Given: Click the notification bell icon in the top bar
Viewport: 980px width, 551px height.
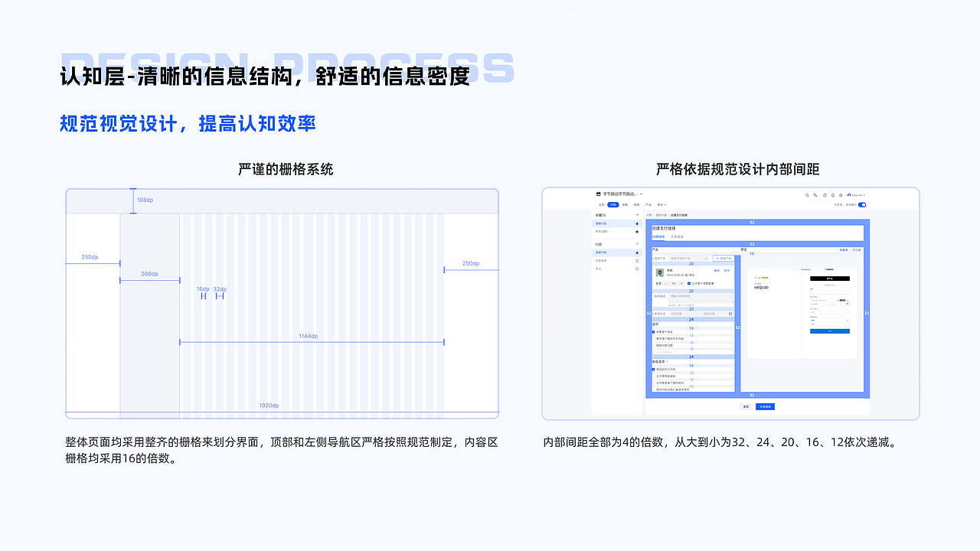Looking at the screenshot, I should [x=832, y=195].
